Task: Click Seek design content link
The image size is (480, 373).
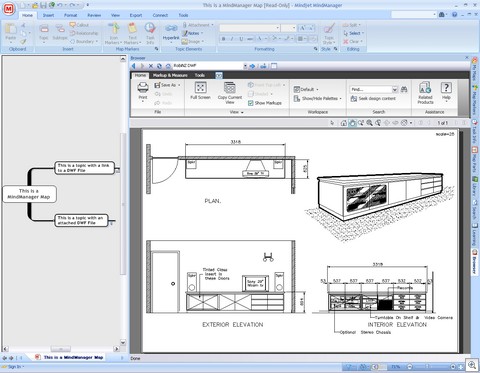Action: coord(373,99)
